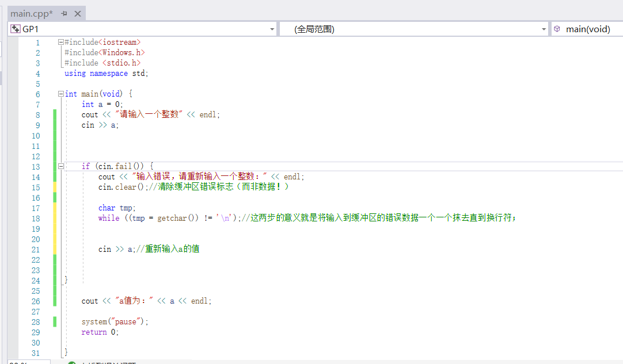
Task: Collapse the if block on line 13
Action: pyautogui.click(x=61, y=166)
